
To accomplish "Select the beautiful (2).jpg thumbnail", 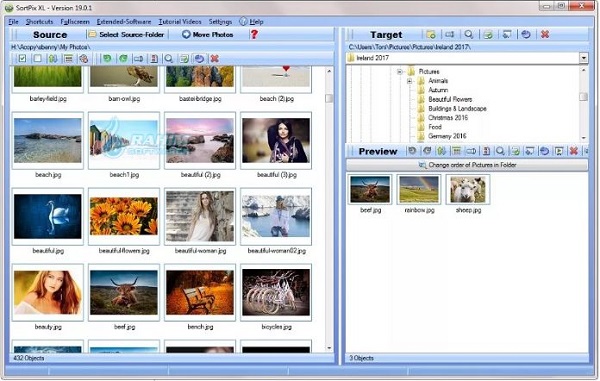I will 200,140.
